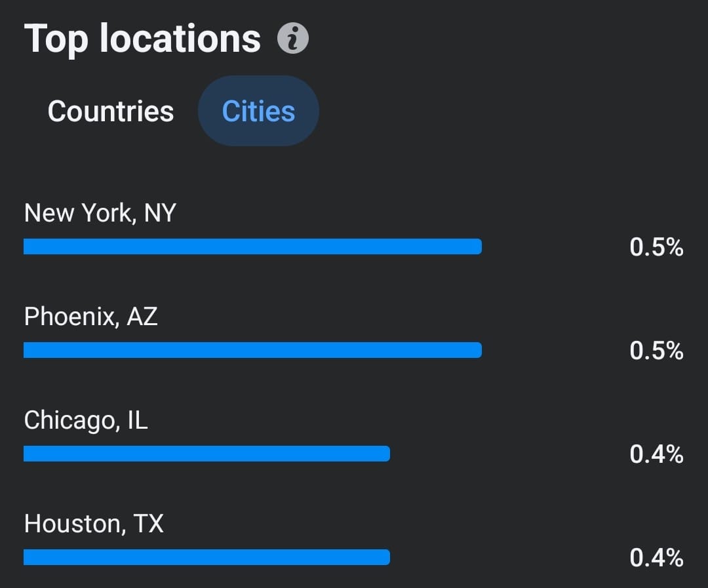Click the Phoenix progress bar

[x=252, y=350]
